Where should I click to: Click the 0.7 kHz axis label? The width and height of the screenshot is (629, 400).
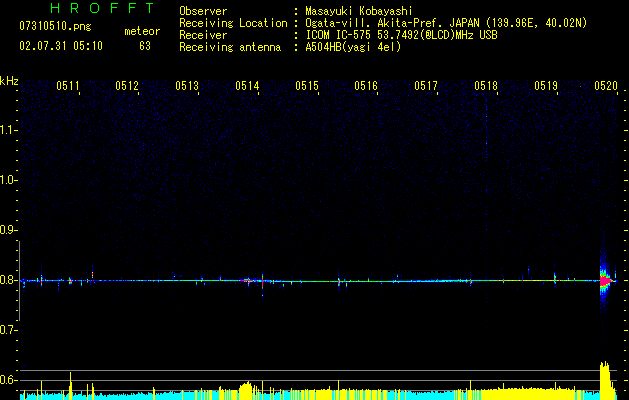[8, 330]
